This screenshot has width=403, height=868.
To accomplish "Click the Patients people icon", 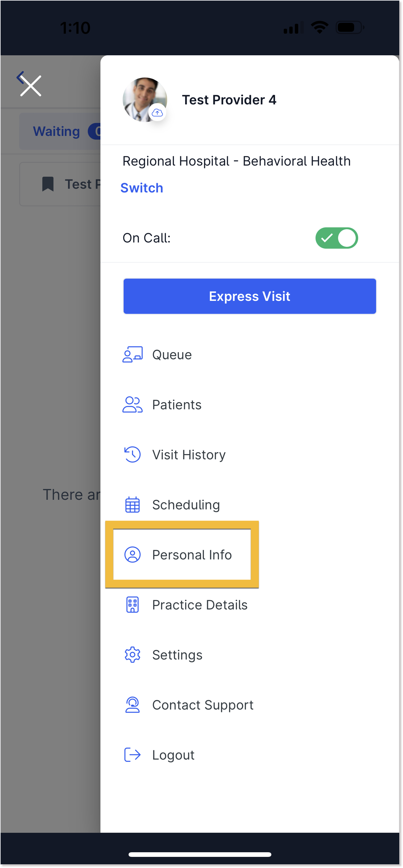I will coord(133,404).
